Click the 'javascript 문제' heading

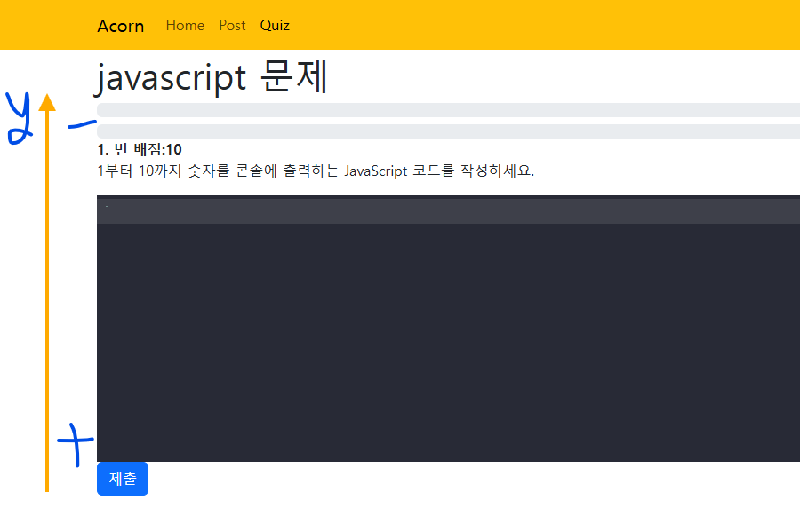[x=212, y=77]
